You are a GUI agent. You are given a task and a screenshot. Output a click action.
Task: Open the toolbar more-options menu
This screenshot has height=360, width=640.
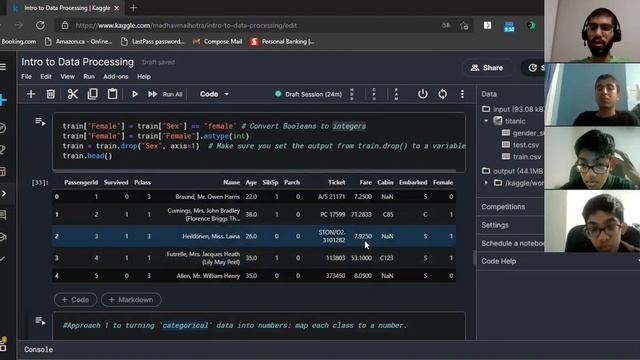click(x=462, y=94)
